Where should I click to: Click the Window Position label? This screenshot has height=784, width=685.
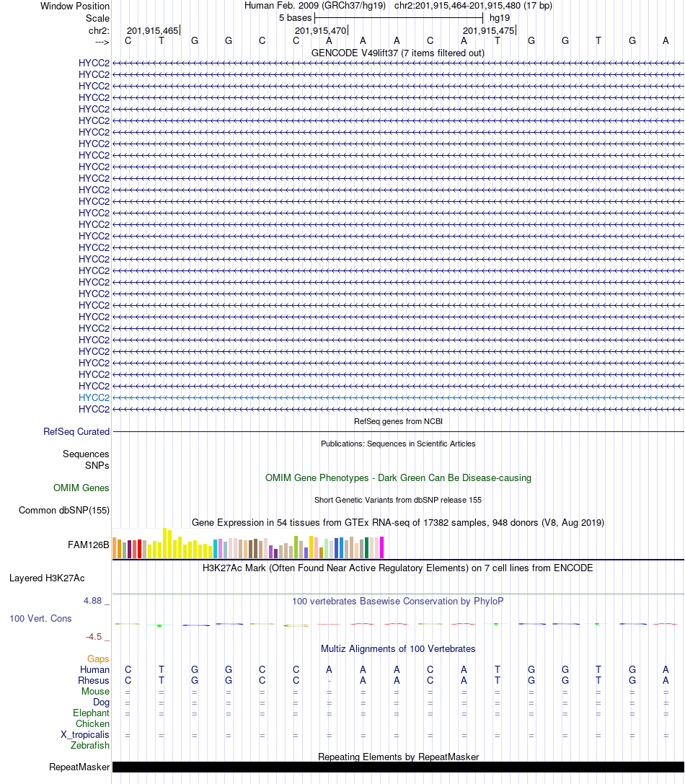pos(75,6)
